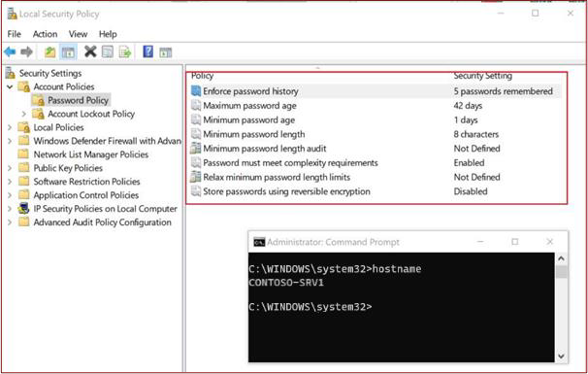This screenshot has width=588, height=374.
Task: Click the Command Prompt scrollbar up arrow
Action: pos(561,258)
